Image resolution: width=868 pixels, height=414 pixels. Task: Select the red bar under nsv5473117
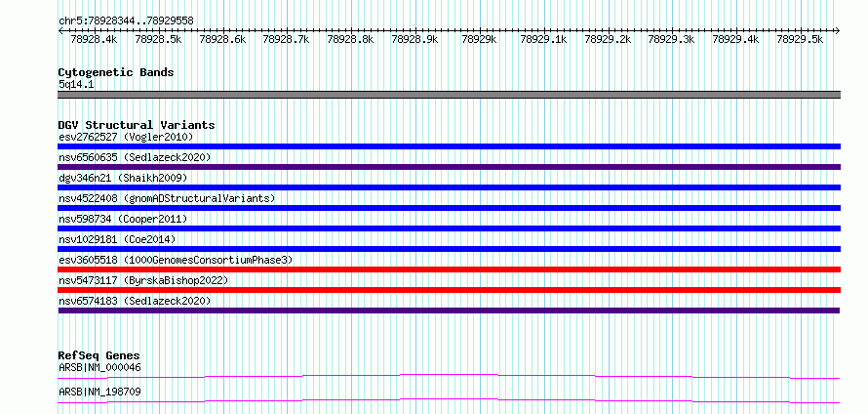pyautogui.click(x=449, y=290)
